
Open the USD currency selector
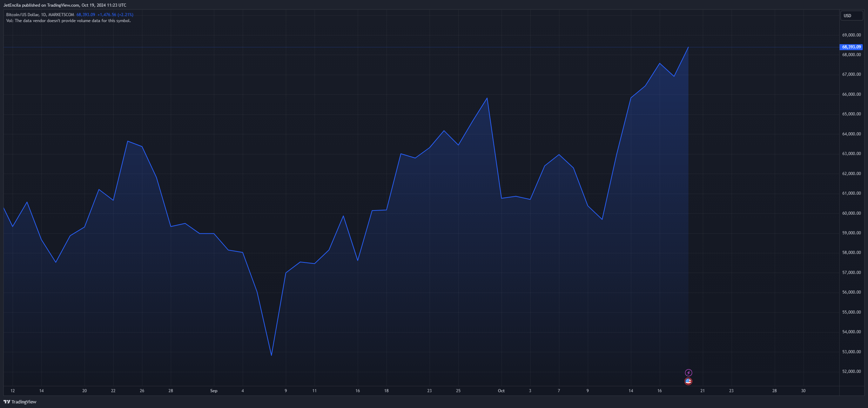[x=852, y=16]
